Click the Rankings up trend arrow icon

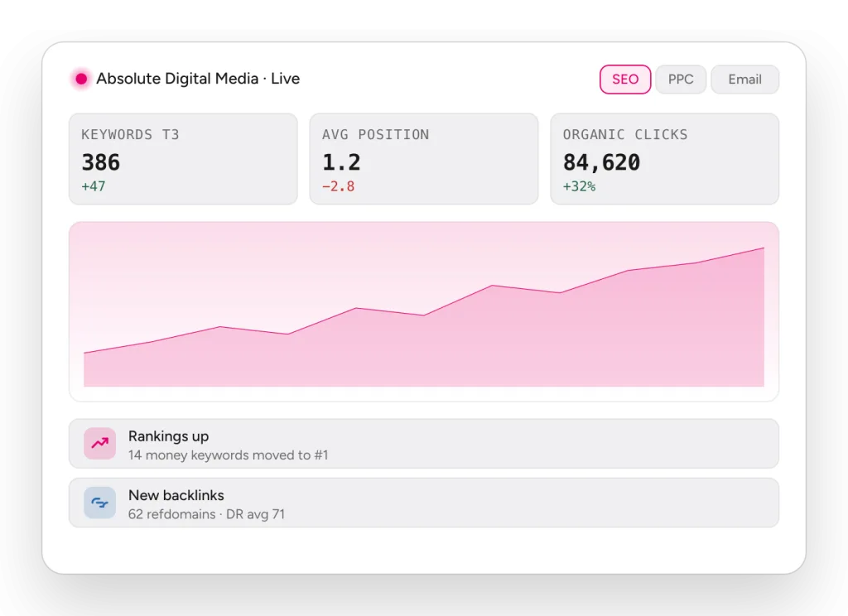tap(100, 444)
